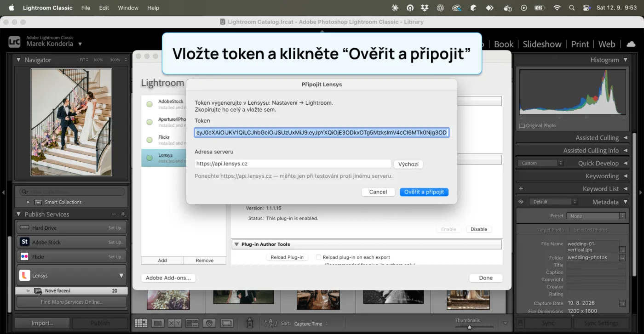Viewport: 644px width, 334px height.
Task: Switch to Loupe view in toolbar
Action: (x=158, y=323)
